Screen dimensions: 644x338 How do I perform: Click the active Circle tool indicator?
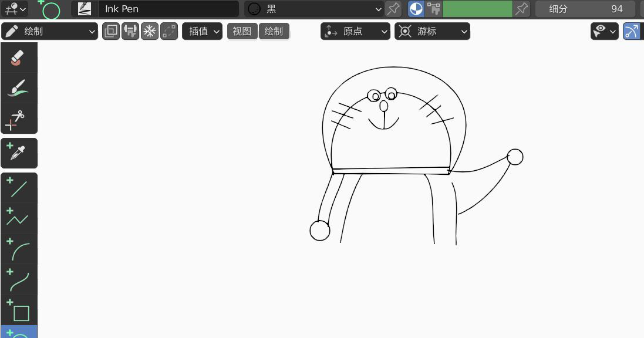click(19, 332)
